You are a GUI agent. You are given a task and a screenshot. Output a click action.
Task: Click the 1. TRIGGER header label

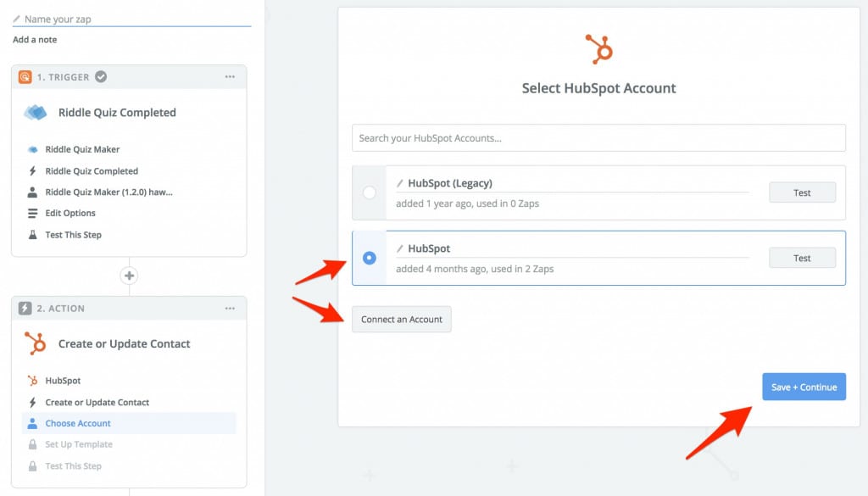[63, 77]
